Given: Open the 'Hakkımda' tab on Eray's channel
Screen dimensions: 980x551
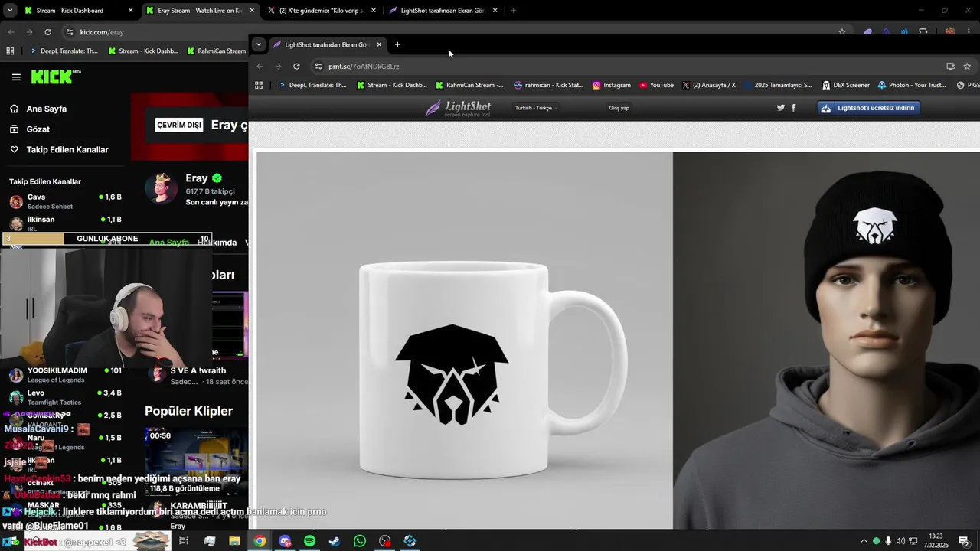Looking at the screenshot, I should (x=217, y=243).
